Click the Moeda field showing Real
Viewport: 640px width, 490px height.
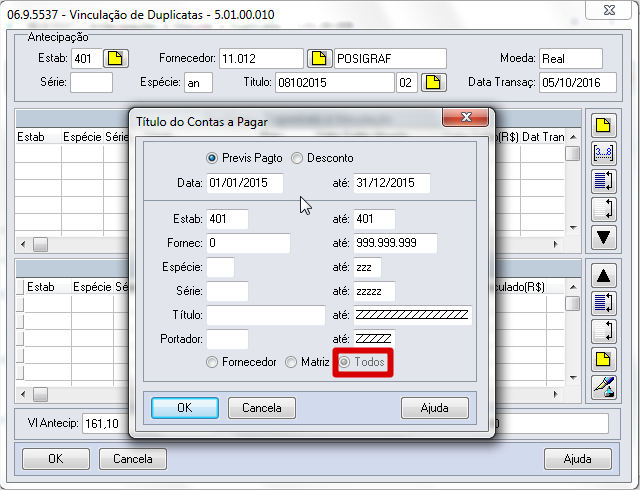[571, 59]
